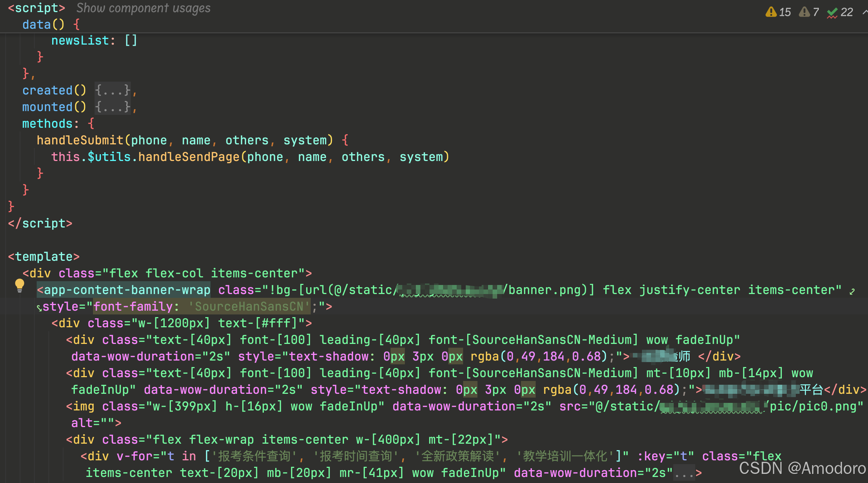Click the handleSubmit method name

[x=80, y=140]
